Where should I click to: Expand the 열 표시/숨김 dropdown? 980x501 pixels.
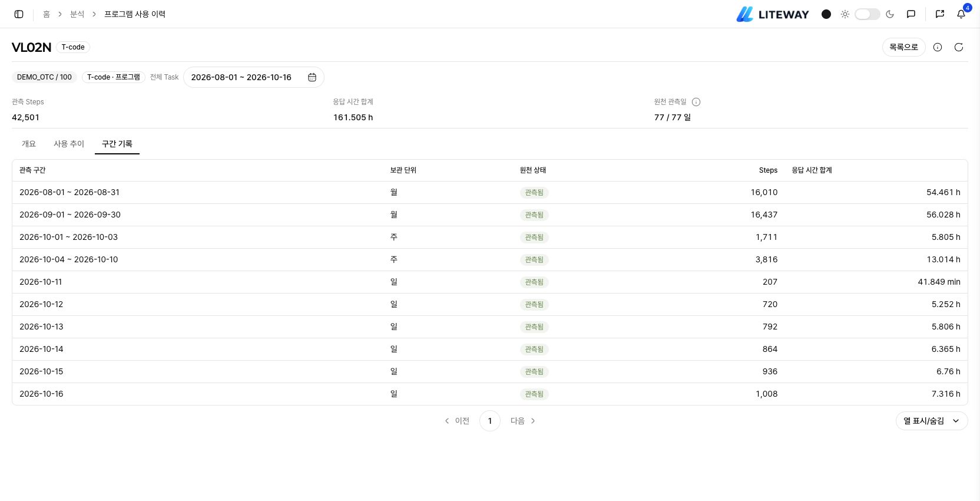click(932, 421)
